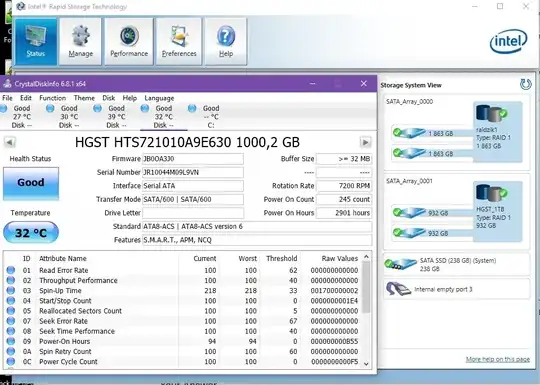Open the Help tab in Intel RST
Viewport: 540px width, 385px height.
click(x=226, y=41)
